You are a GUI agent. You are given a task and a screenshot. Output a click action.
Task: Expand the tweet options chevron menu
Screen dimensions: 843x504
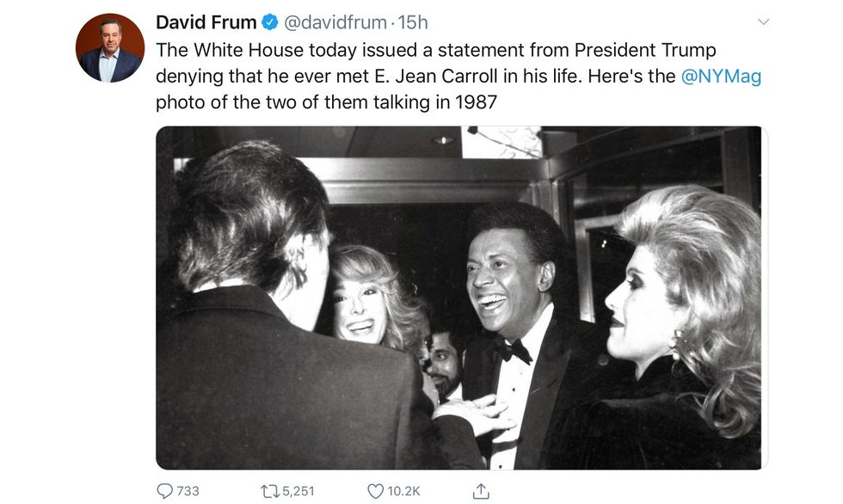[x=762, y=22]
